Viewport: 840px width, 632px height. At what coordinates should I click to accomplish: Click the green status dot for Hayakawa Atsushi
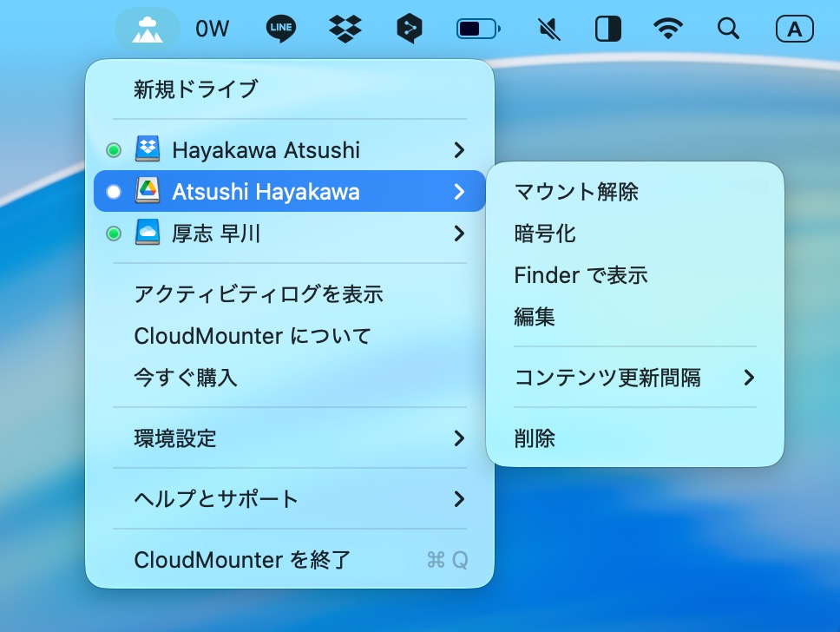click(x=114, y=151)
